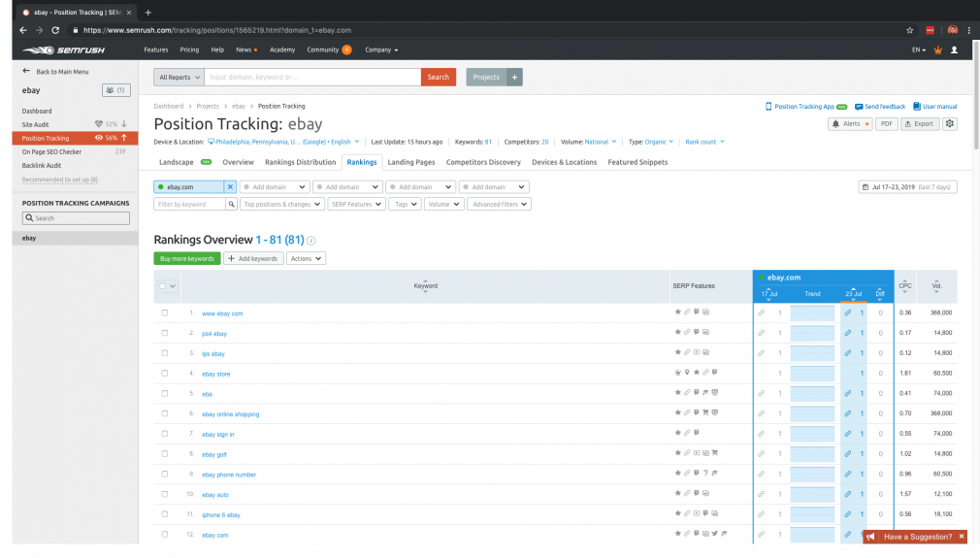
Task: Click the 23 Jul link icon for www ebay com
Action: (x=847, y=313)
